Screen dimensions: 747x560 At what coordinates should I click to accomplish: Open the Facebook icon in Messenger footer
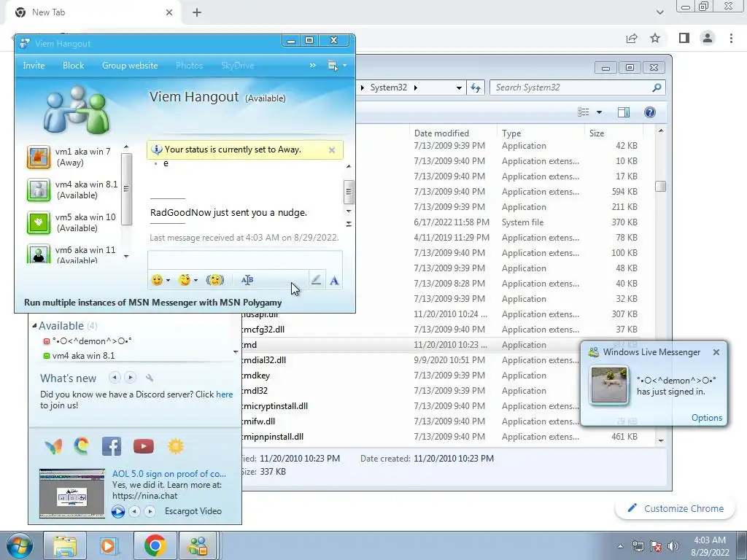(x=112, y=447)
